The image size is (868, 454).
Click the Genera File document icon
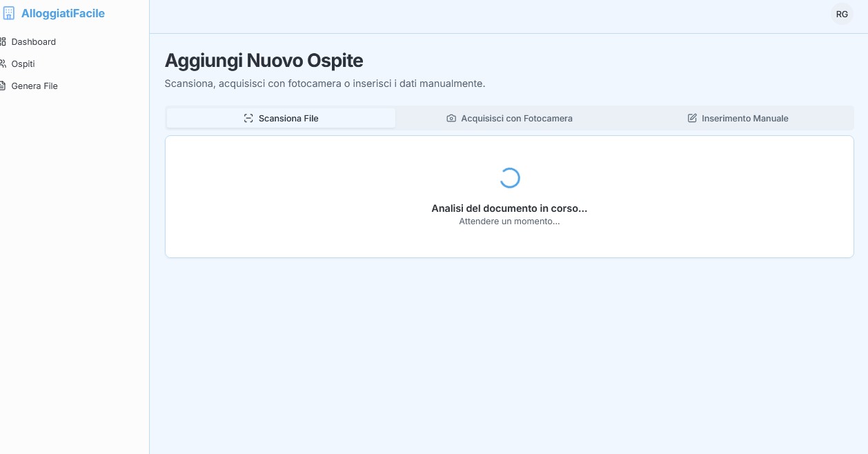(3, 86)
